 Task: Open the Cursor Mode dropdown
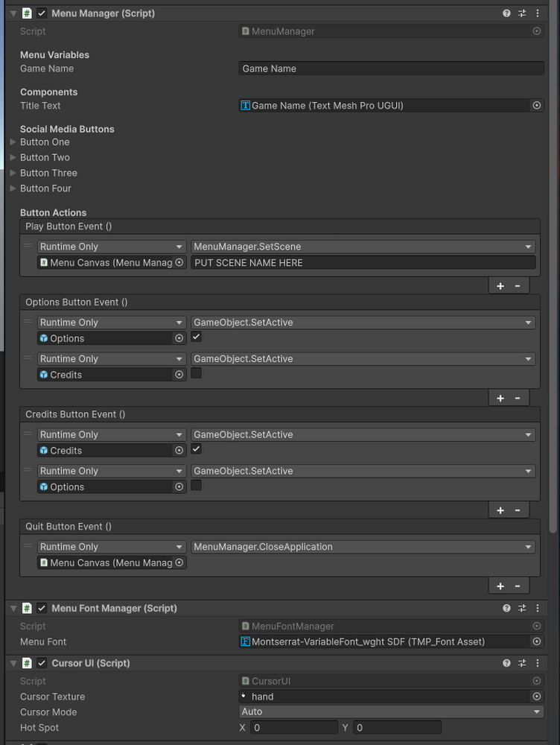[391, 711]
